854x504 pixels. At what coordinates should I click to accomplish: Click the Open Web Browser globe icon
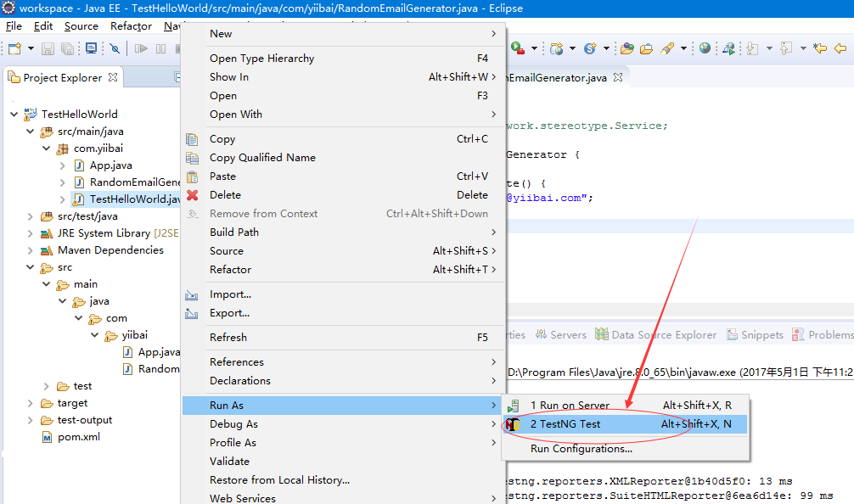705,48
